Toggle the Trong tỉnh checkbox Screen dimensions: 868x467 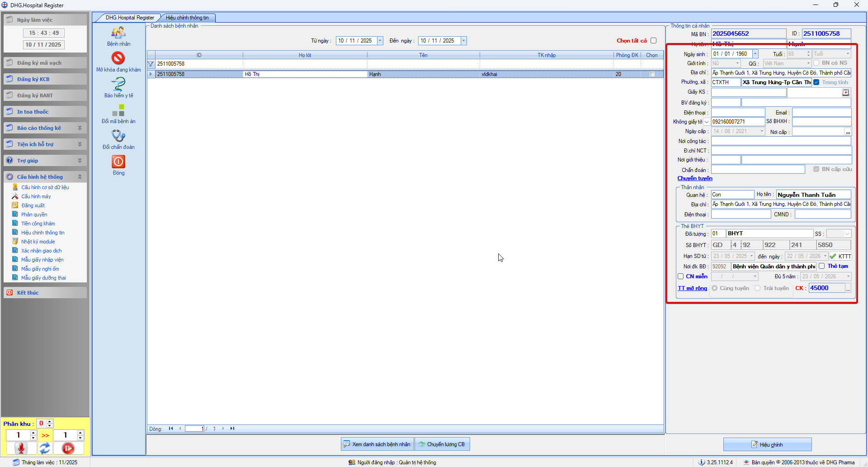point(816,82)
